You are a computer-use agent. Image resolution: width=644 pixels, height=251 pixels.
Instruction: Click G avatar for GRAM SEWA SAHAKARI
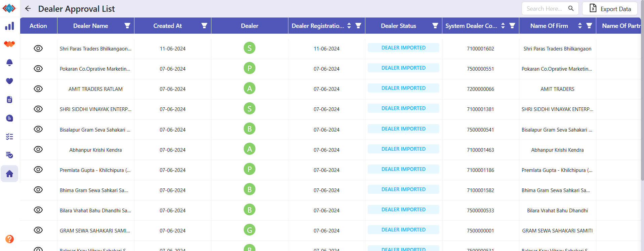[249, 230]
